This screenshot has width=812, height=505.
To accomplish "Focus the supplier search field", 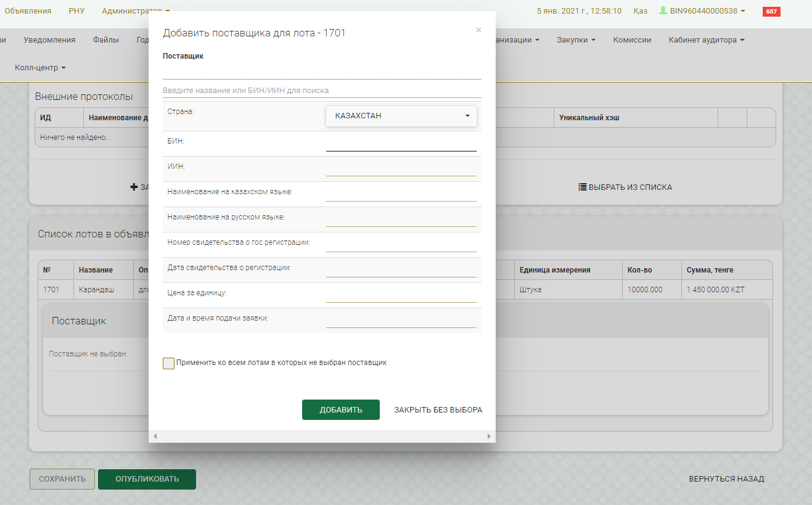I will (321, 90).
